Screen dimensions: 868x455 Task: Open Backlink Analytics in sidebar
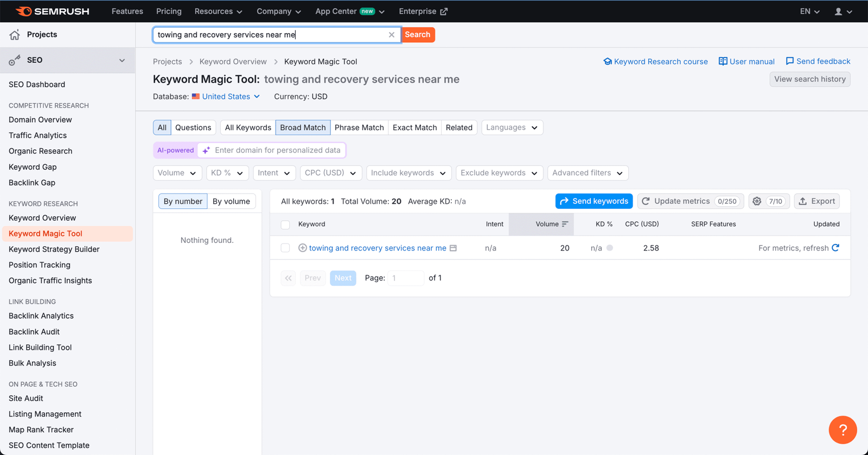tap(41, 316)
